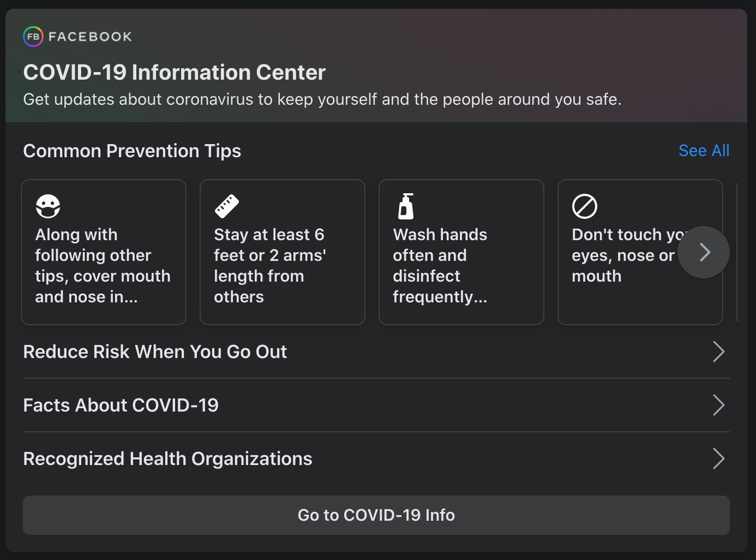Click the Common Prevention Tips heading
756x560 pixels.
(x=131, y=151)
